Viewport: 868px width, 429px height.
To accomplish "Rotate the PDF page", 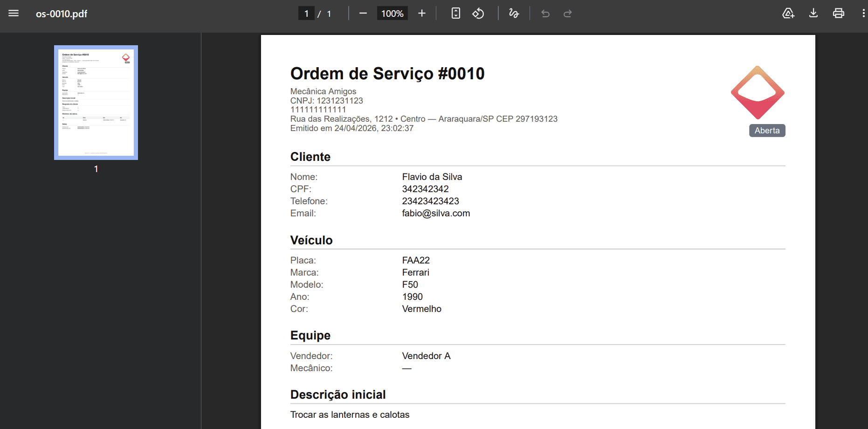I will [x=478, y=14].
